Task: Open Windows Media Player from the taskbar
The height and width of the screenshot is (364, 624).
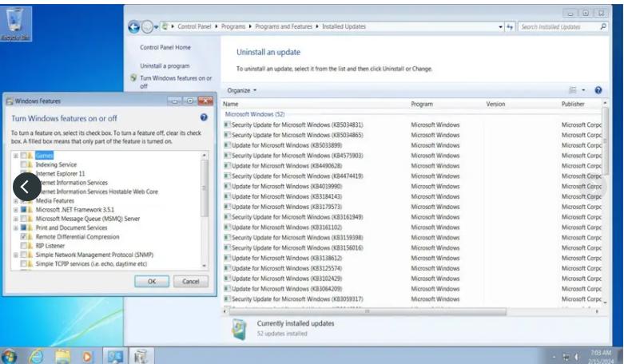Action: [87, 355]
